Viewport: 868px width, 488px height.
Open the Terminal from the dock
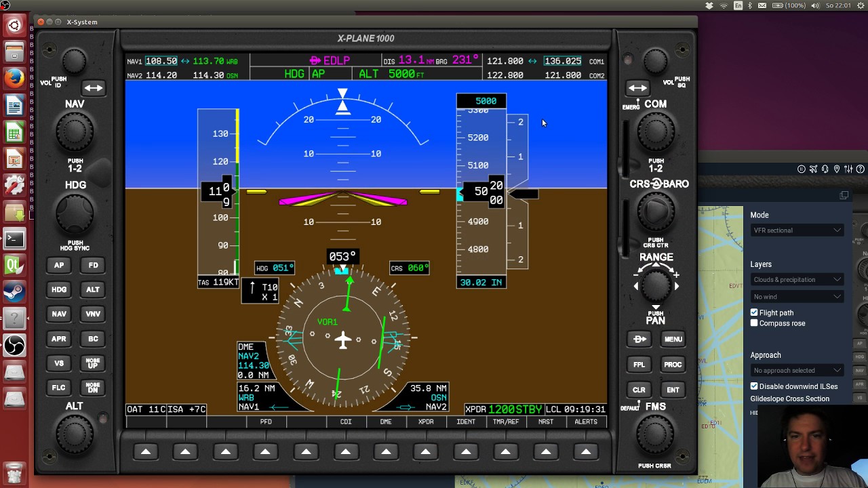pyautogui.click(x=14, y=239)
